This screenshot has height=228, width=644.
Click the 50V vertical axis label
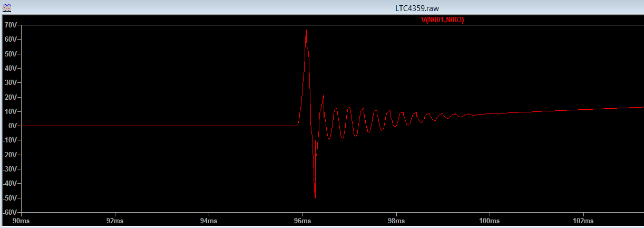pyautogui.click(x=12, y=54)
